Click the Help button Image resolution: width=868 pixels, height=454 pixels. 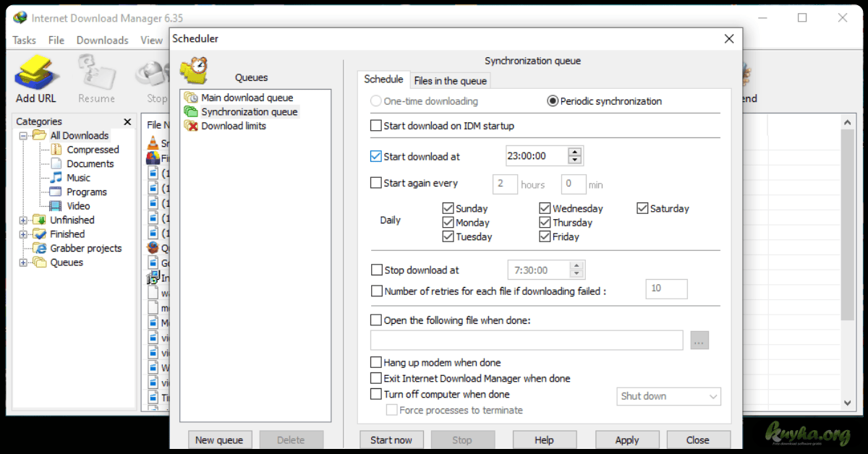tap(544, 440)
